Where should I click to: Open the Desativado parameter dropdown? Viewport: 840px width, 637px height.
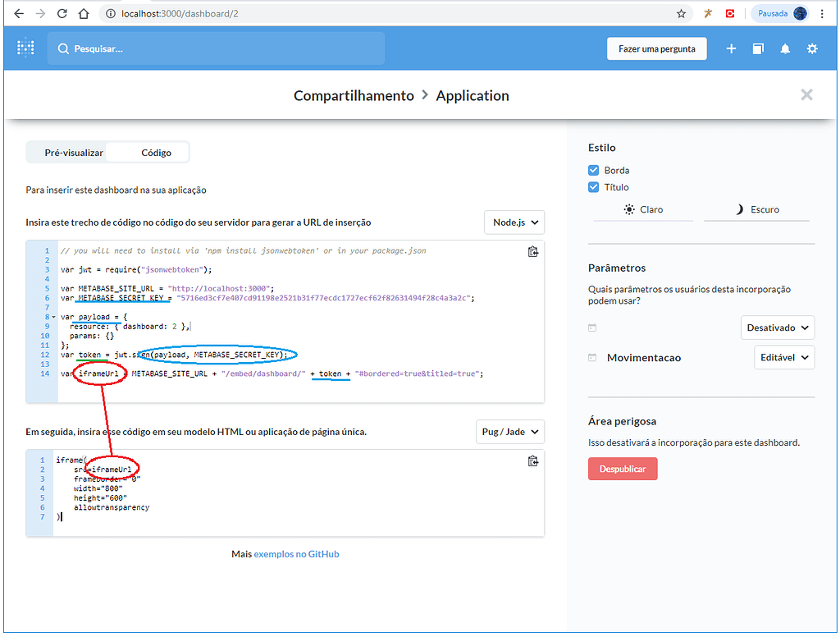(x=778, y=328)
